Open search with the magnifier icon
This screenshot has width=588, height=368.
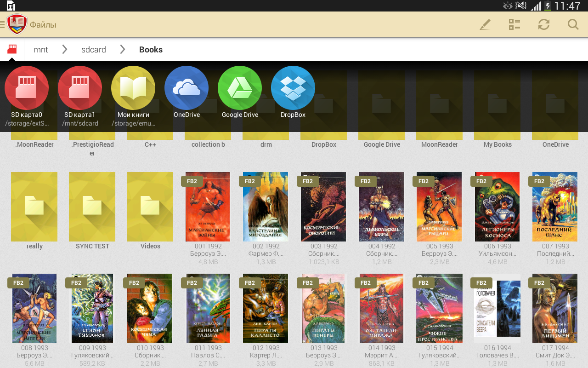click(573, 24)
